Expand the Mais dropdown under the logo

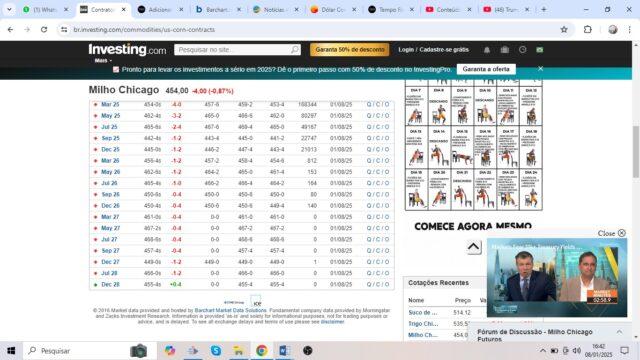point(103,60)
